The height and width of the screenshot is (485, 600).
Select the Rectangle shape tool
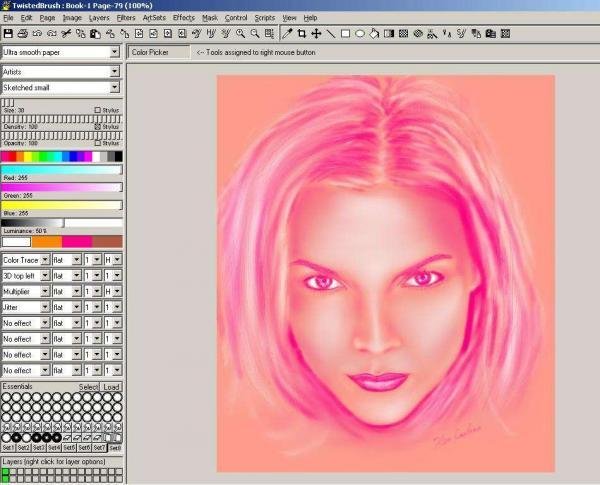tap(345, 34)
